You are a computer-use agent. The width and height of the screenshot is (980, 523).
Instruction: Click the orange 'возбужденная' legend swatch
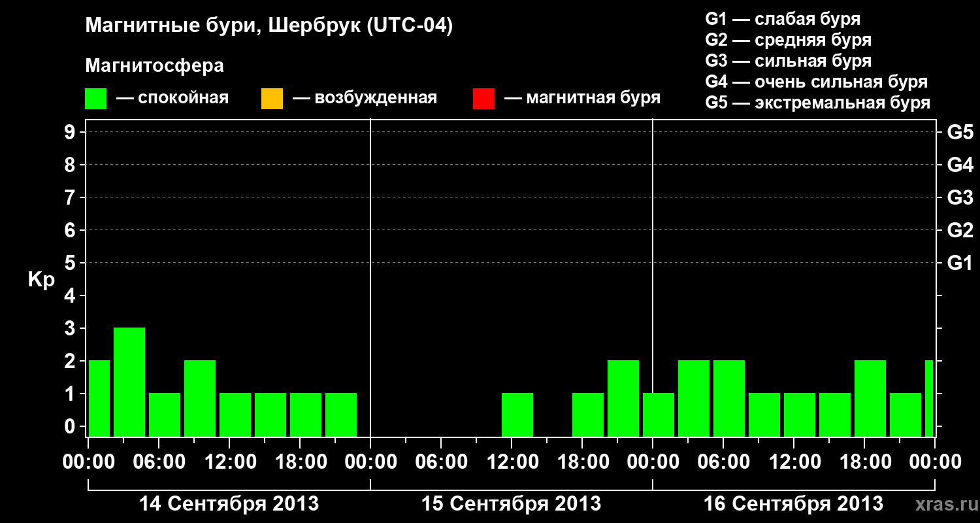pos(272,98)
